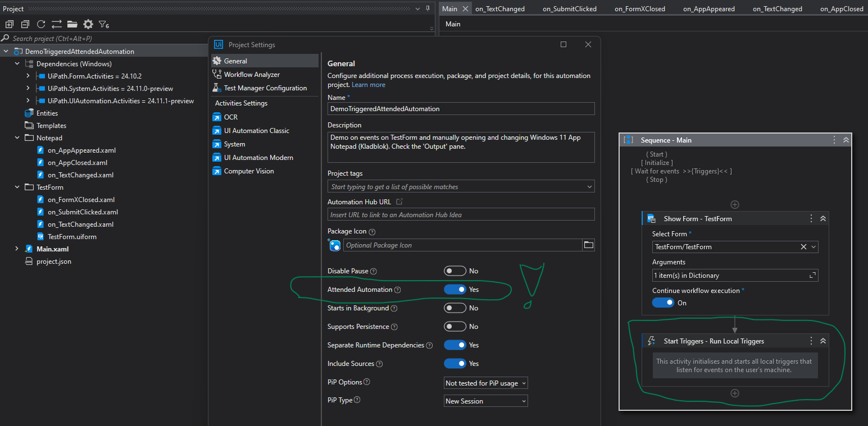
Task: Click the Automation Hub URL input field
Action: click(x=461, y=214)
